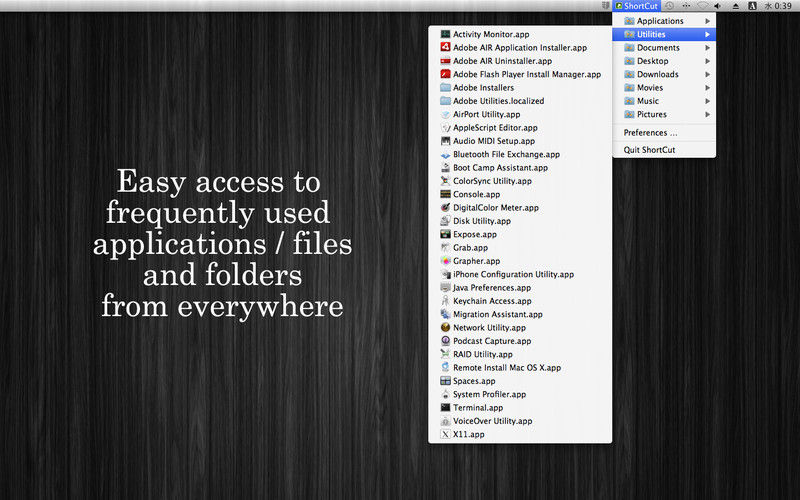The image size is (800, 500).
Task: Click the input source A icon
Action: 753,6
